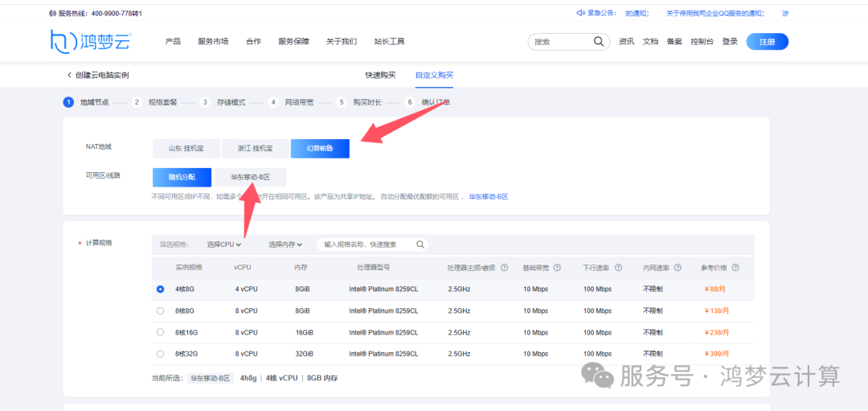This screenshot has height=411, width=868.
Task: Open the 服务市场 menu
Action: pyautogui.click(x=213, y=42)
